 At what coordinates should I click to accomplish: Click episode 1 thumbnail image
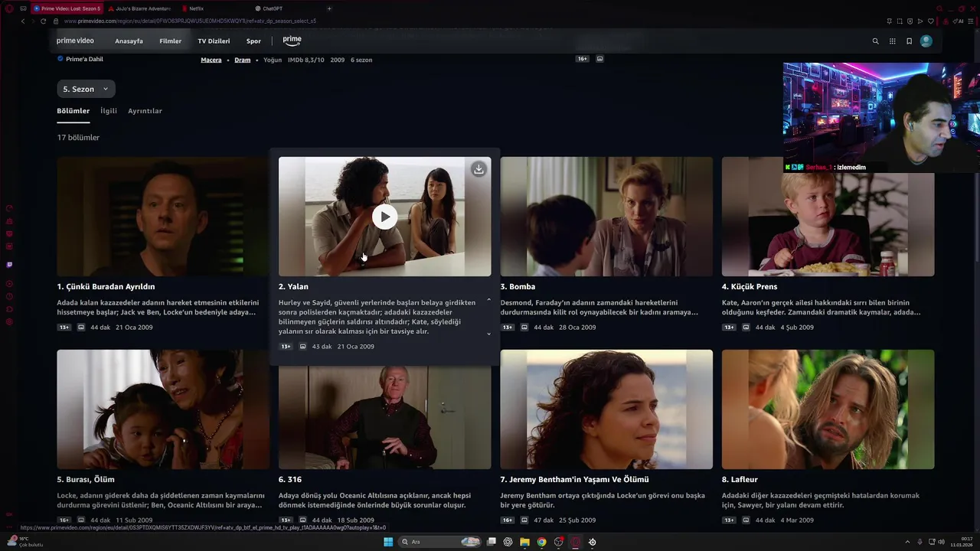coord(163,217)
